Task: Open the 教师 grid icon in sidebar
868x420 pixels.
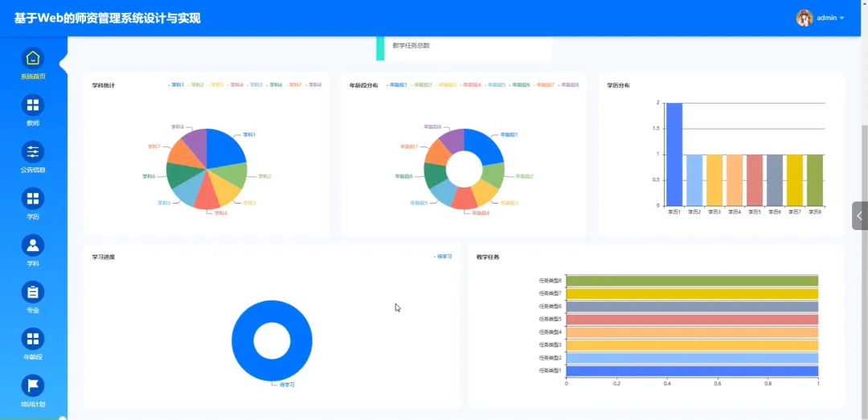Action: pos(33,105)
